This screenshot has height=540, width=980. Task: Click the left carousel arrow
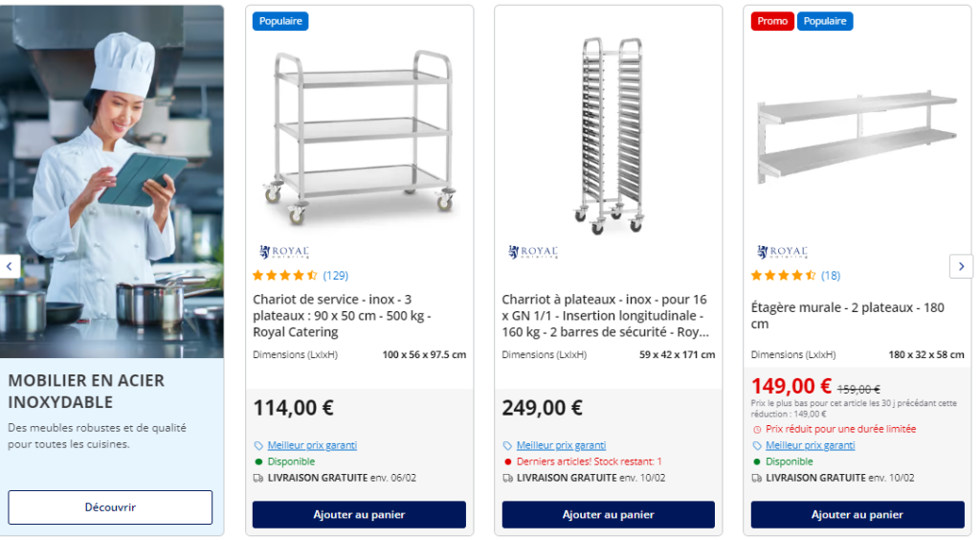(x=10, y=266)
